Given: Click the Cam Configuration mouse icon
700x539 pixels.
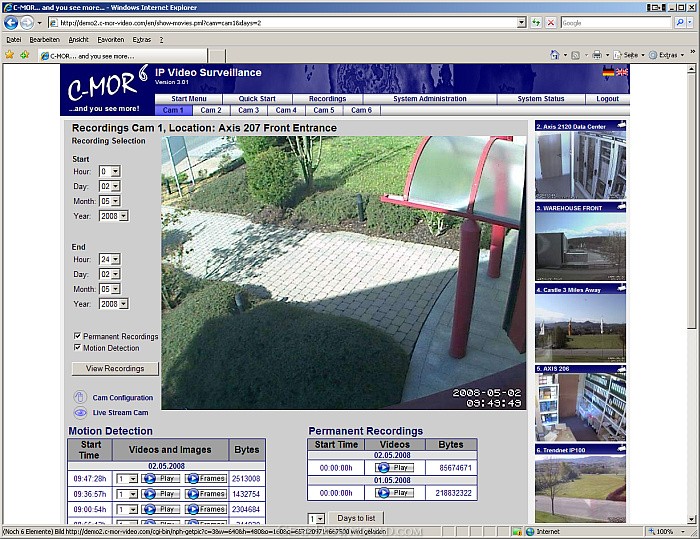Looking at the screenshot, I should [80, 397].
